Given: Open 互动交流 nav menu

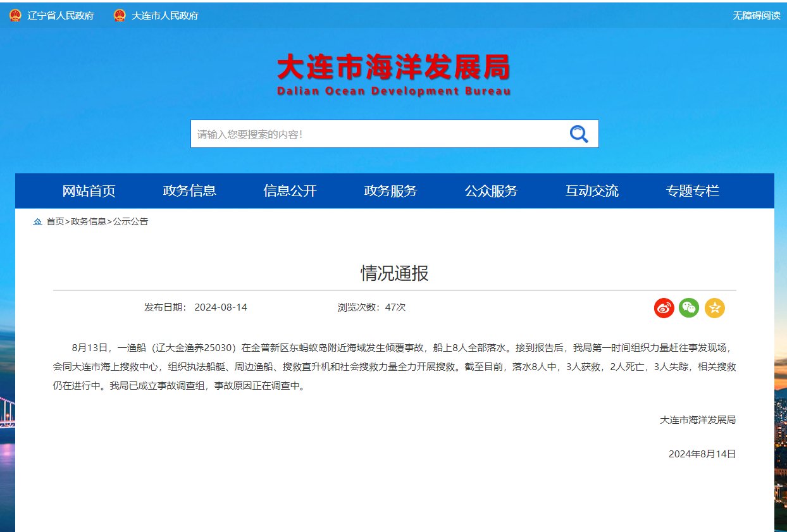Looking at the screenshot, I should pyautogui.click(x=592, y=191).
